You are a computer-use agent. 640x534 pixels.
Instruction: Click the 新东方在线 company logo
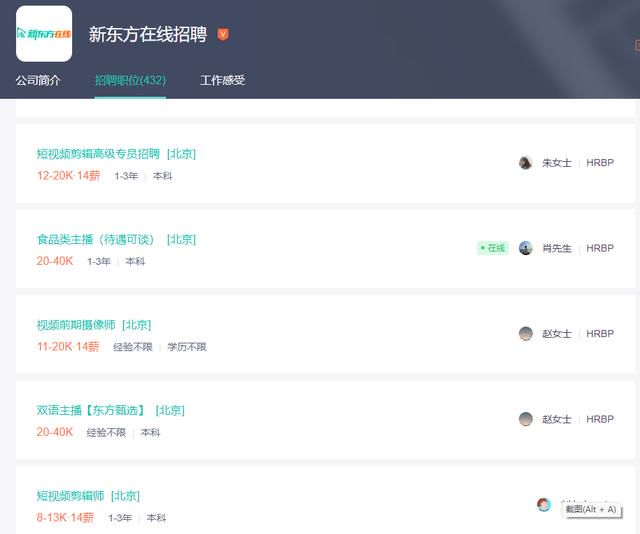coord(44,34)
